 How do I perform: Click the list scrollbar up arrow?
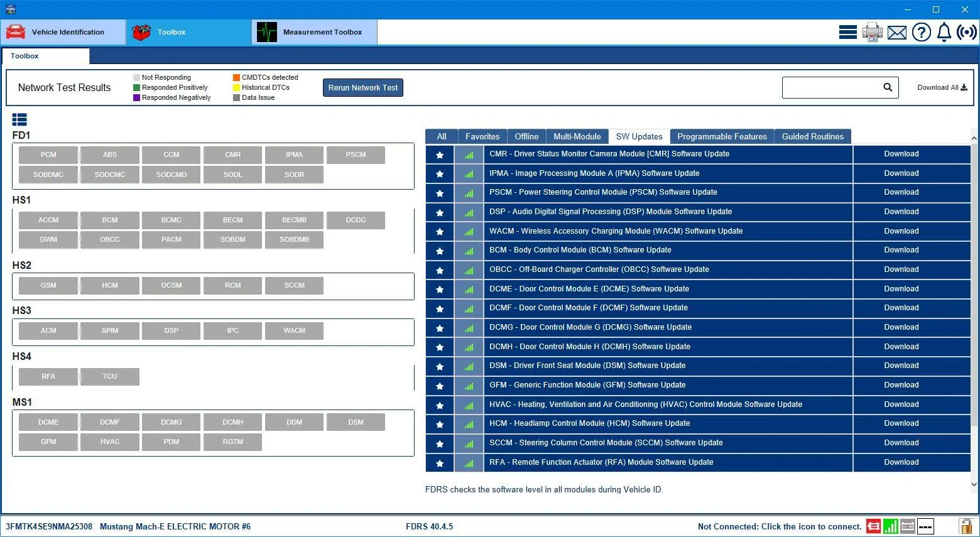[x=974, y=138]
